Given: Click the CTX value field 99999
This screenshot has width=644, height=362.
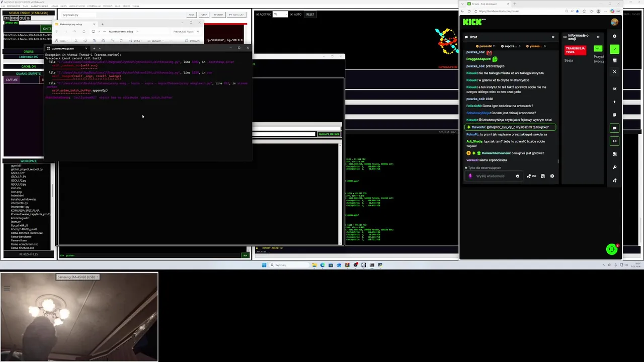Looking at the screenshot, I should tap(14, 18).
